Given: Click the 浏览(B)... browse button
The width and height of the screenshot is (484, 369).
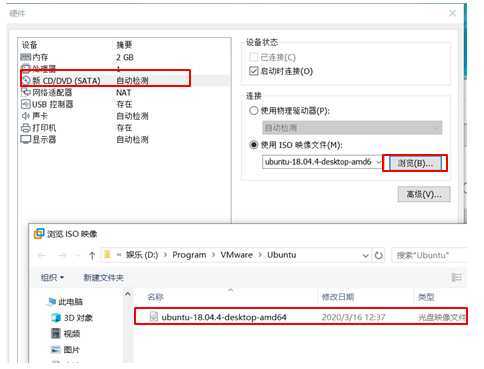Looking at the screenshot, I should pyautogui.click(x=415, y=163).
